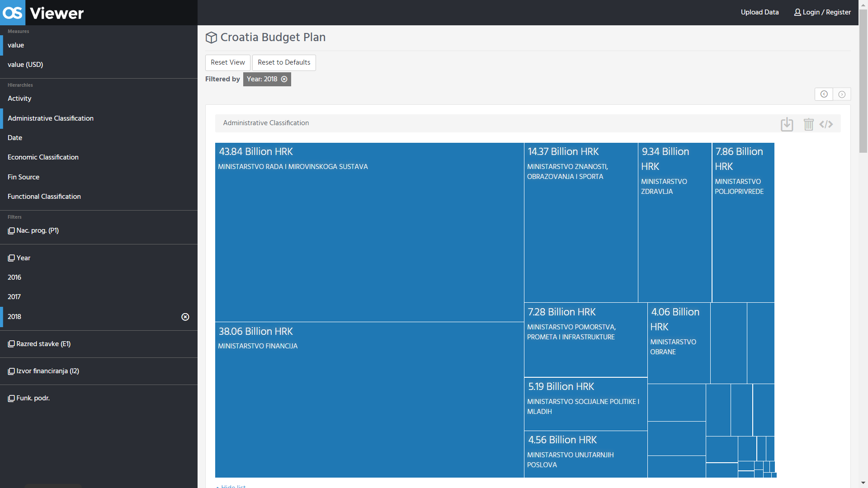Select the value (USD) measure
This screenshot has width=868, height=488.
tap(99, 65)
